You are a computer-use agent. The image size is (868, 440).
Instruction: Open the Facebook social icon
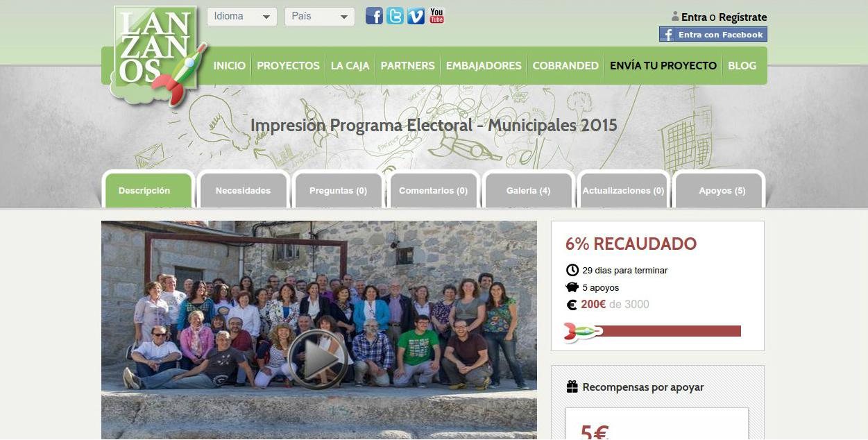point(374,16)
